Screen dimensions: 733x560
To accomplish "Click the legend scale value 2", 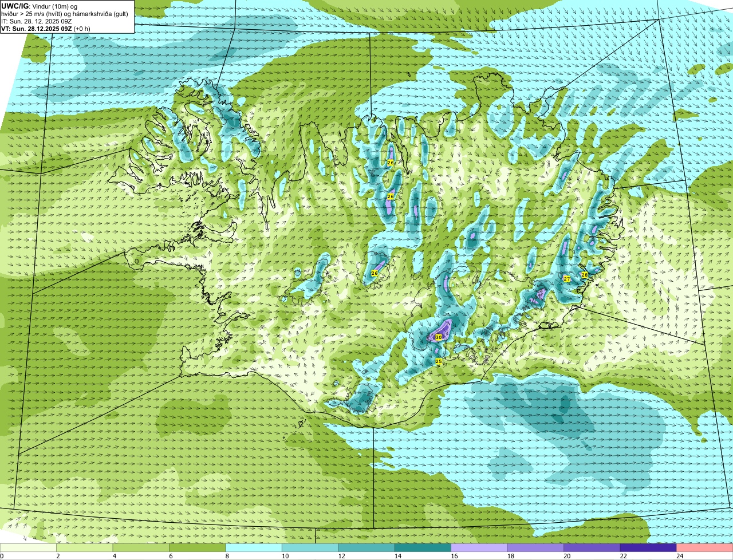I will tap(58, 556).
